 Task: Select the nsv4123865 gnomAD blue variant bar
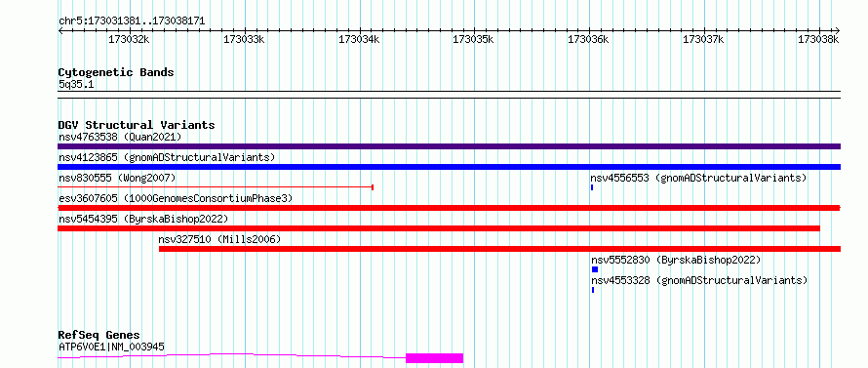click(449, 167)
